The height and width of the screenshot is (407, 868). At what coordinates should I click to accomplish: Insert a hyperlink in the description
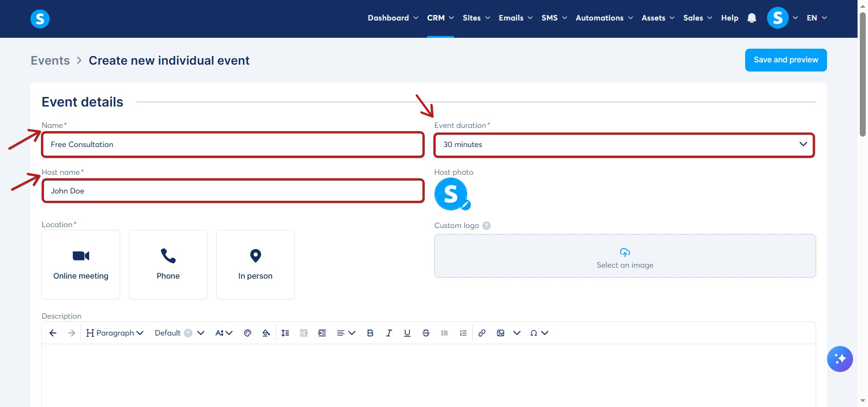[482, 333]
